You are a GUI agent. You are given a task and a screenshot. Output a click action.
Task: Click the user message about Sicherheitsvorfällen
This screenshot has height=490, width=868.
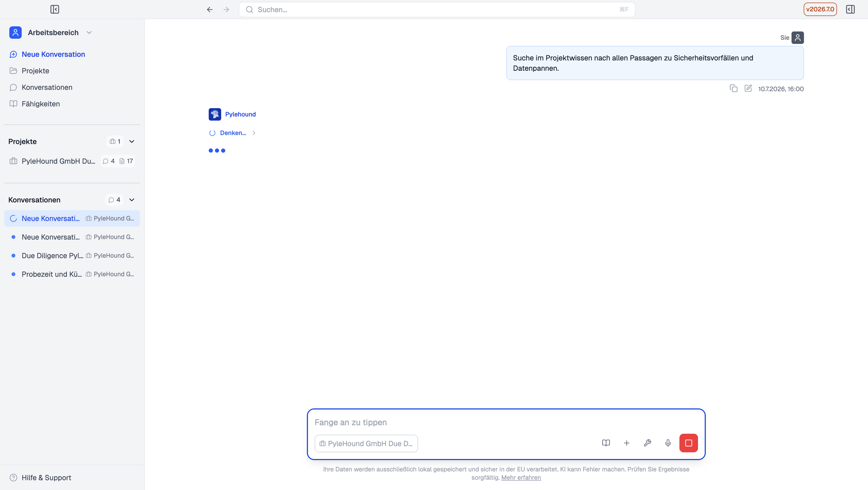coord(655,63)
